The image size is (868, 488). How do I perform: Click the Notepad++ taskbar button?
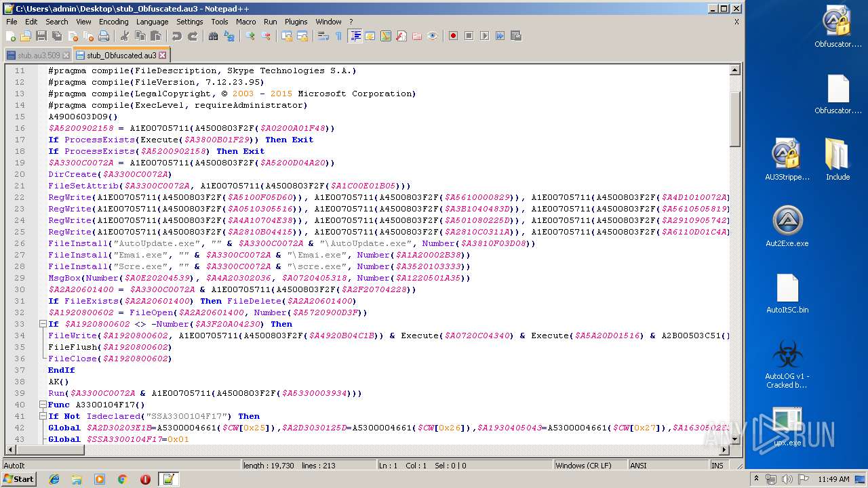168,479
